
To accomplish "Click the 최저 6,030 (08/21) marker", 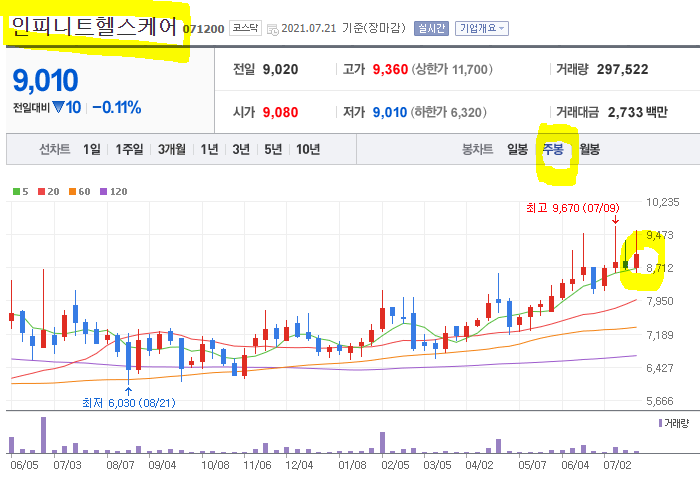I will (129, 403).
